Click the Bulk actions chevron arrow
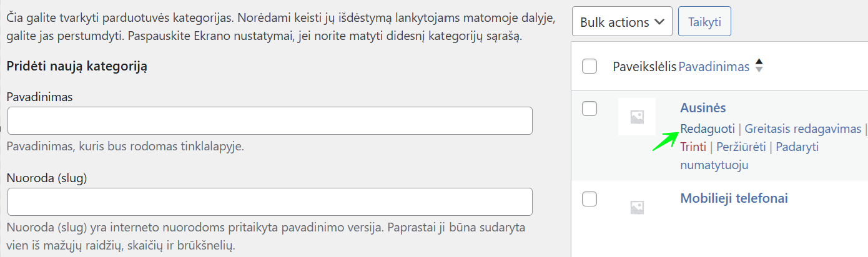 click(x=659, y=22)
